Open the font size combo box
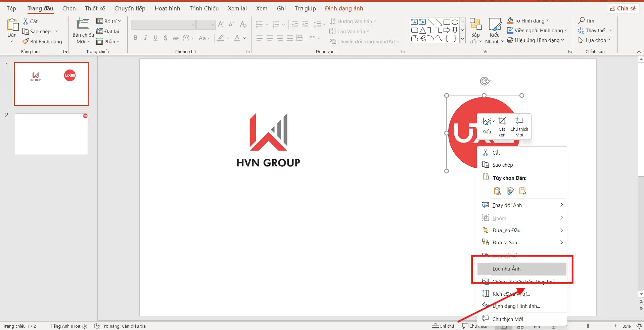 206,25
